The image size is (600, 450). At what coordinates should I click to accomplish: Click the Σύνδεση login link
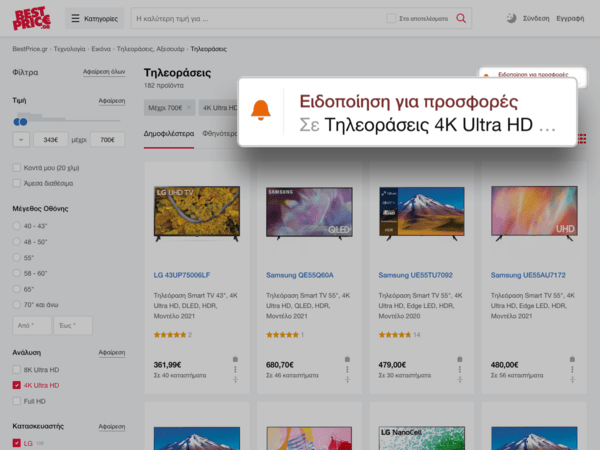coord(536,18)
